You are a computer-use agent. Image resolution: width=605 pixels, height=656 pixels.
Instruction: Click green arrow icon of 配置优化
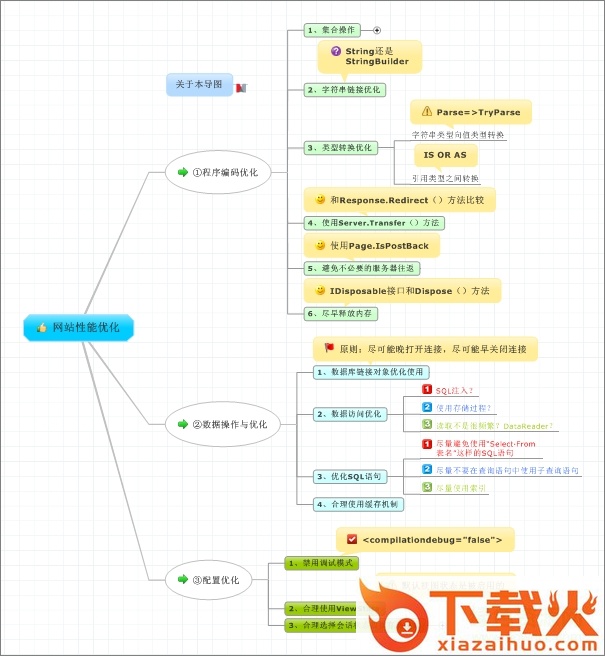pos(183,579)
